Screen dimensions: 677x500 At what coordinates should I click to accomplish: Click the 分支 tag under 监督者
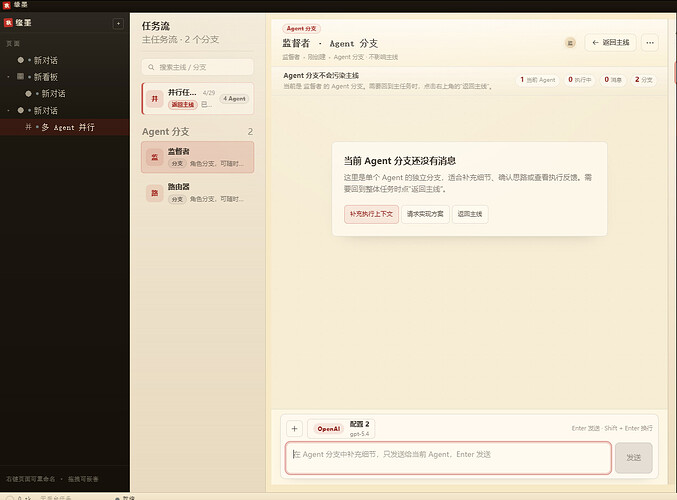point(177,164)
